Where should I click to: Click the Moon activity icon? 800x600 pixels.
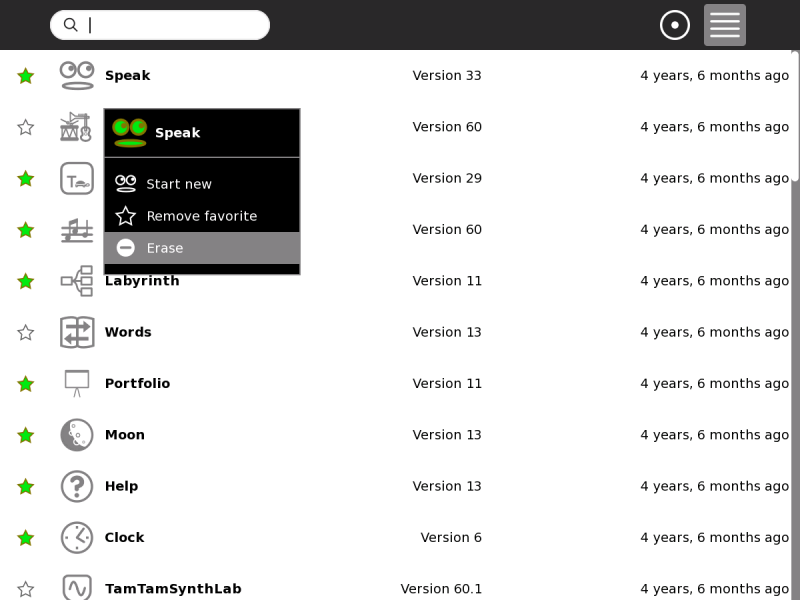(x=77, y=435)
